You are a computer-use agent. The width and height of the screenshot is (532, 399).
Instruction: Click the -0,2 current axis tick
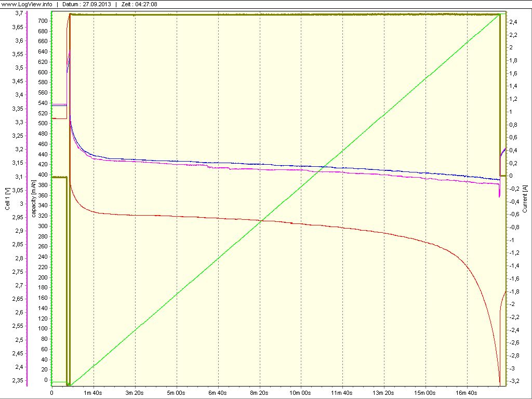click(514, 189)
